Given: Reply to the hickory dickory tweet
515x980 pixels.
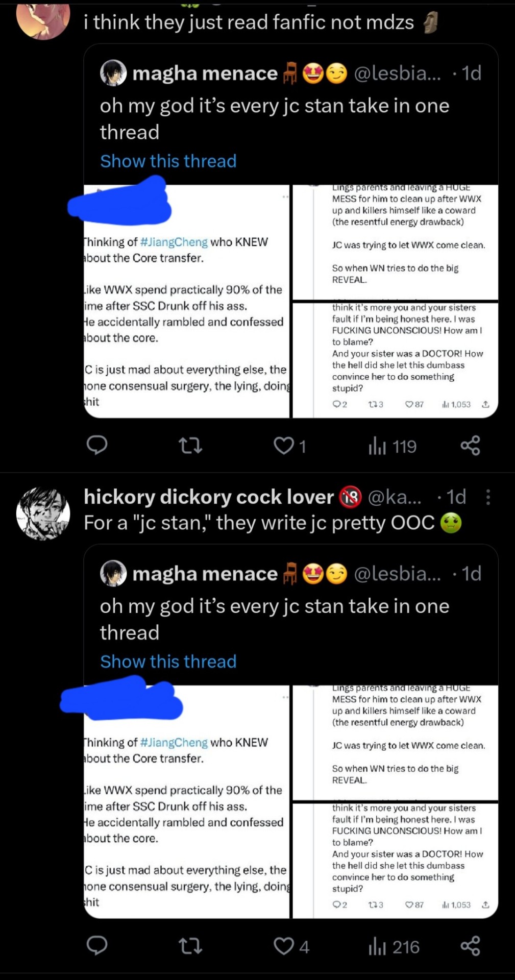Looking at the screenshot, I should (96, 946).
